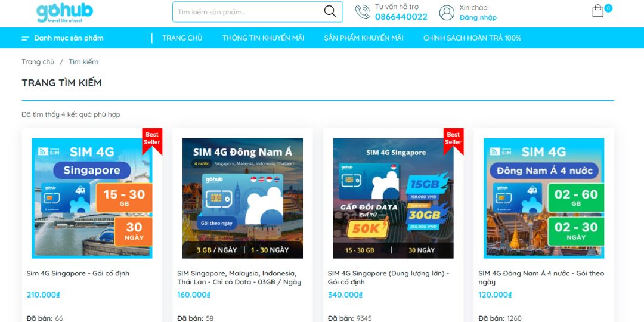This screenshot has height=322, width=644.
Task: Open SIM 4G Singapore gấp đôi data image
Action: (394, 199)
